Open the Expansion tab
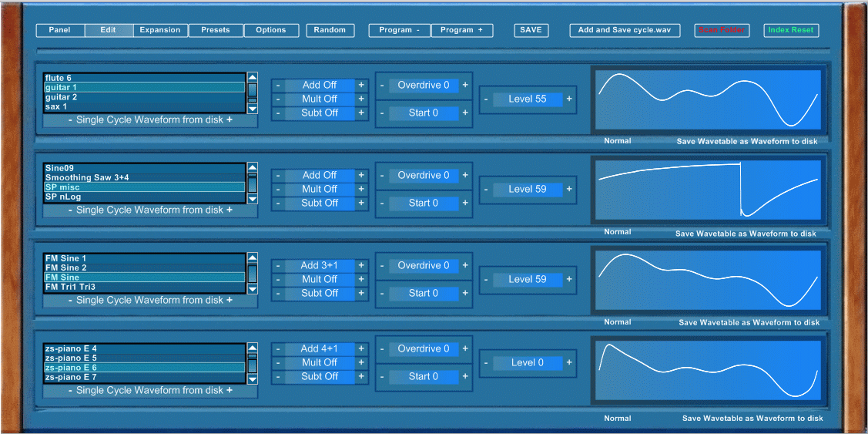The image size is (868, 434). 160,31
